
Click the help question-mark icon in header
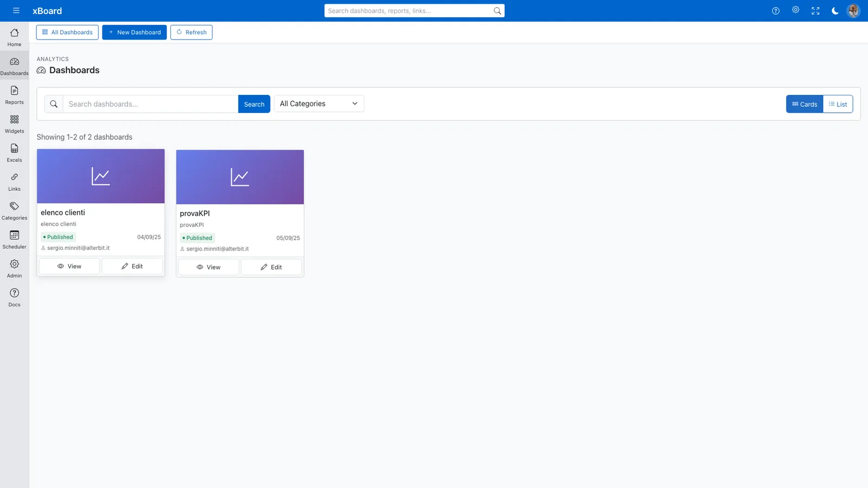click(x=776, y=11)
